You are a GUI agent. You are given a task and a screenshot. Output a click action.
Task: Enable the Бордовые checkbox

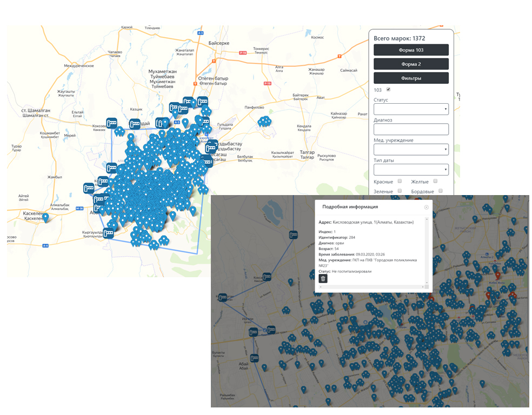click(441, 191)
